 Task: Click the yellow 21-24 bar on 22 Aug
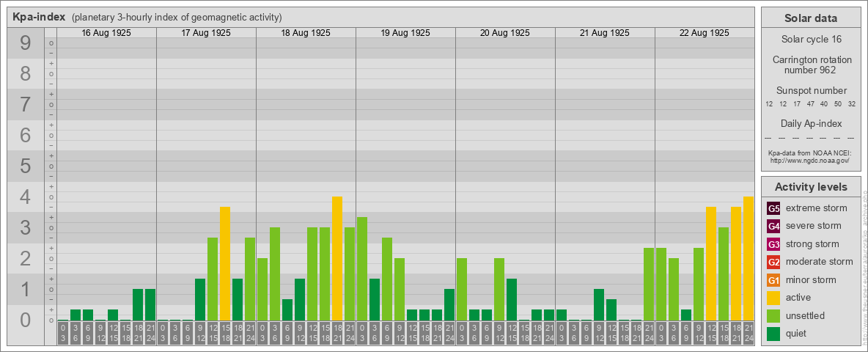point(749,258)
